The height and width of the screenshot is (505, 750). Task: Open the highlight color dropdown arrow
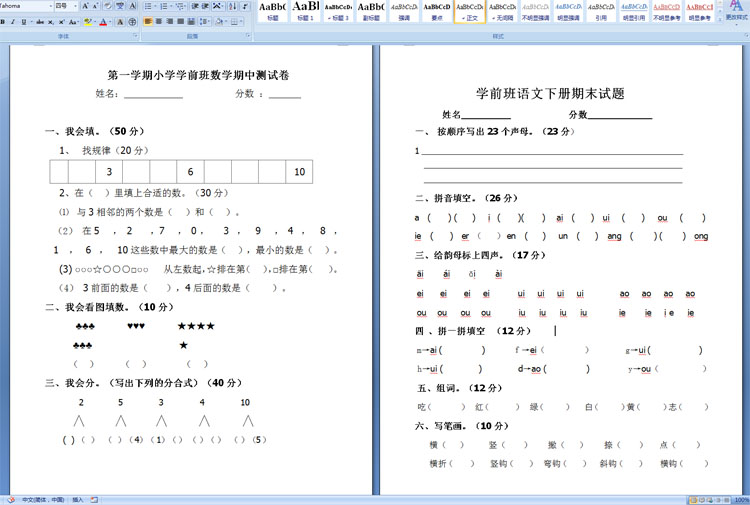(x=95, y=22)
